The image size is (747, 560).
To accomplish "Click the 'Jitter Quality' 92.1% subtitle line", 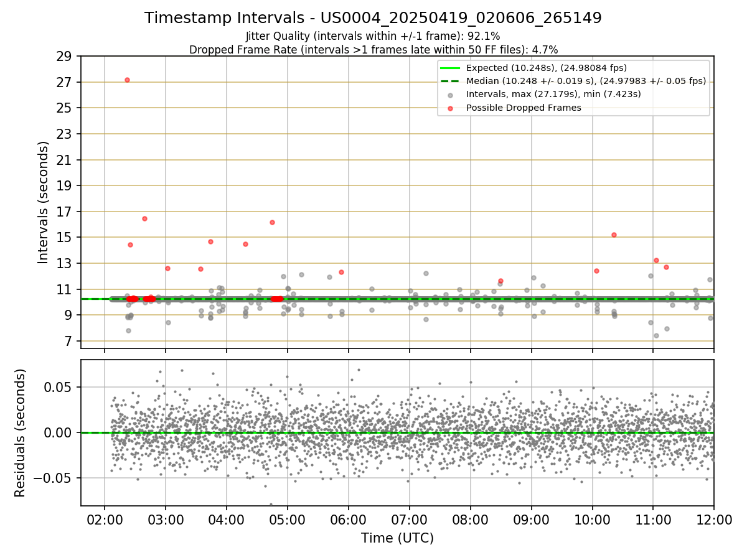I will tap(373, 36).
